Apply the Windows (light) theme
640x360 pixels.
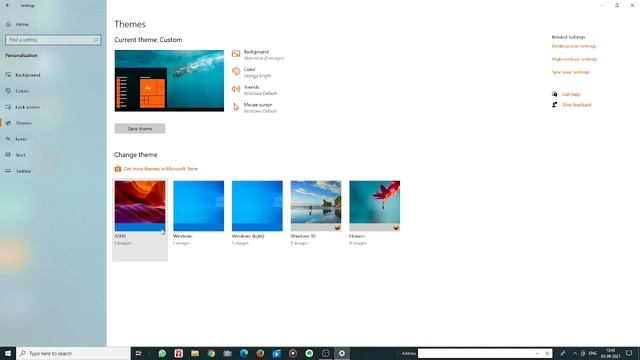click(257, 206)
